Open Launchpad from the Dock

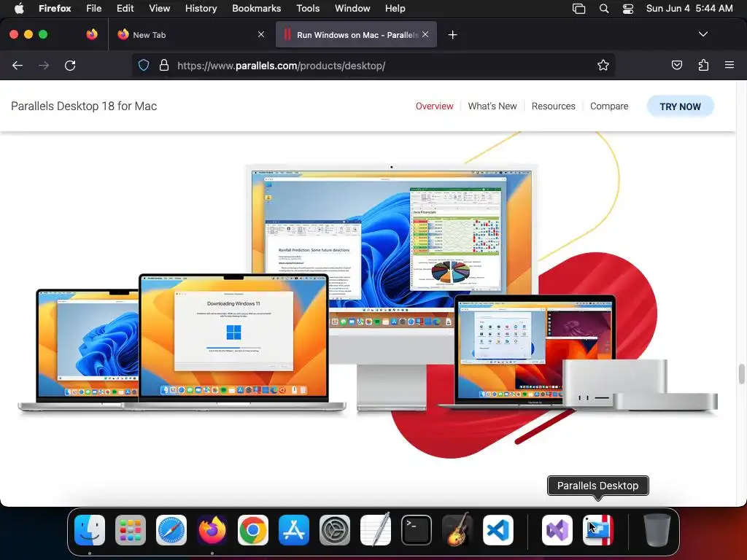click(x=131, y=529)
